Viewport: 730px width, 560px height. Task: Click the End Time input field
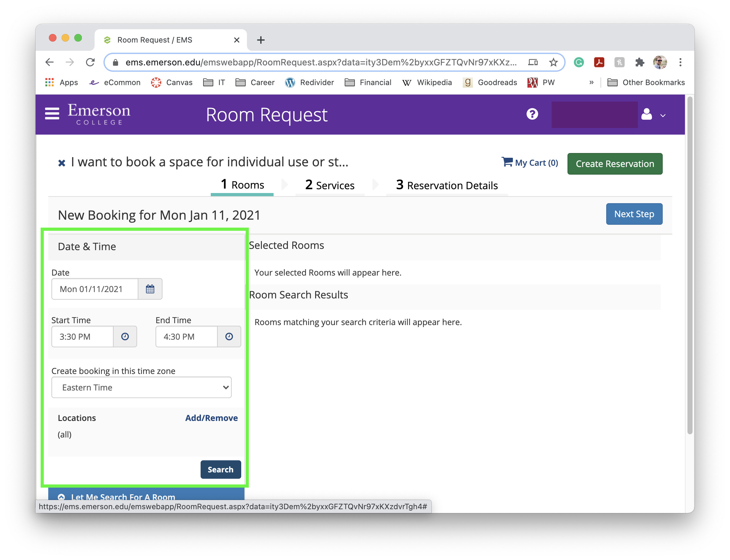pos(187,337)
